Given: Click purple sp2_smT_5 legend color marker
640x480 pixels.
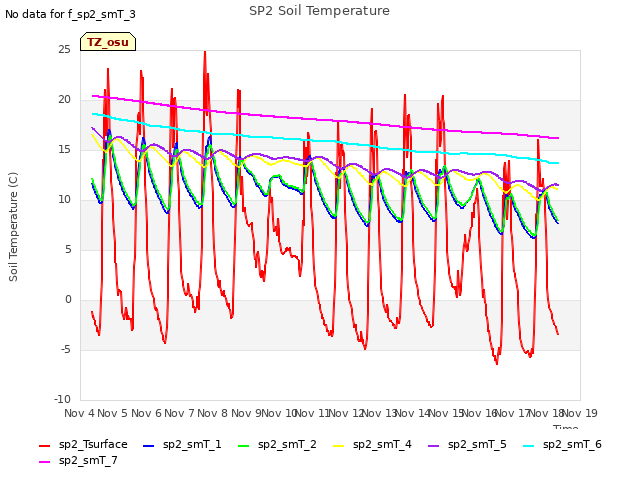Looking at the screenshot, I should tap(433, 446).
